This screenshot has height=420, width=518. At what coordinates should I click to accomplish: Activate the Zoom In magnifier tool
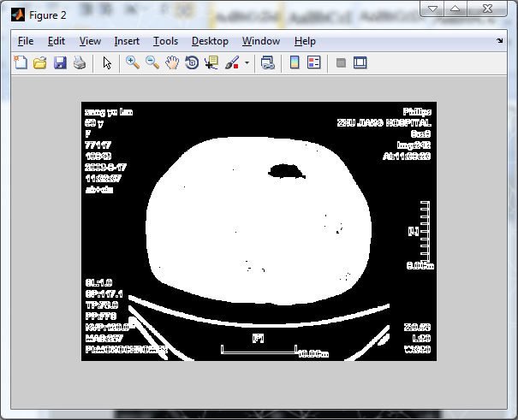(x=133, y=62)
